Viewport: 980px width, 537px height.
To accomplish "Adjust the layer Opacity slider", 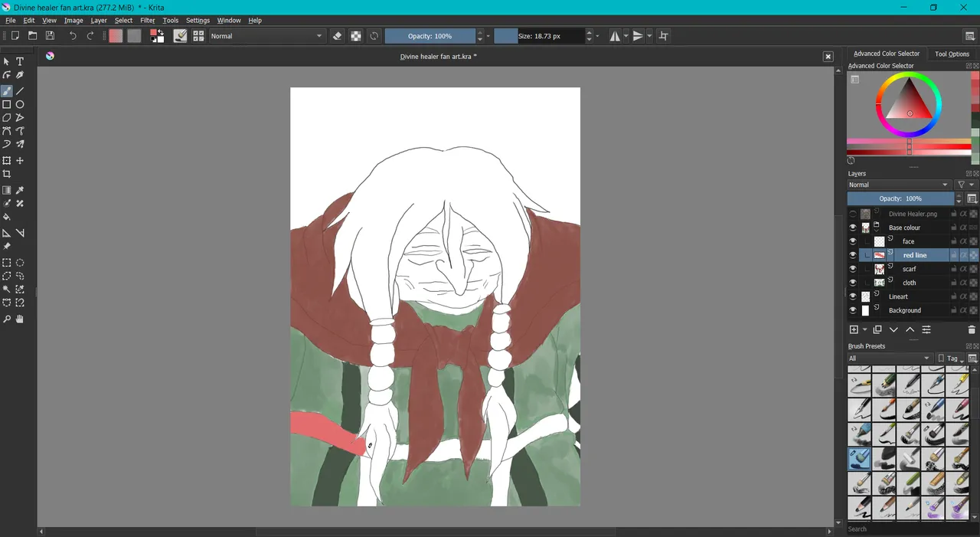I will 900,198.
